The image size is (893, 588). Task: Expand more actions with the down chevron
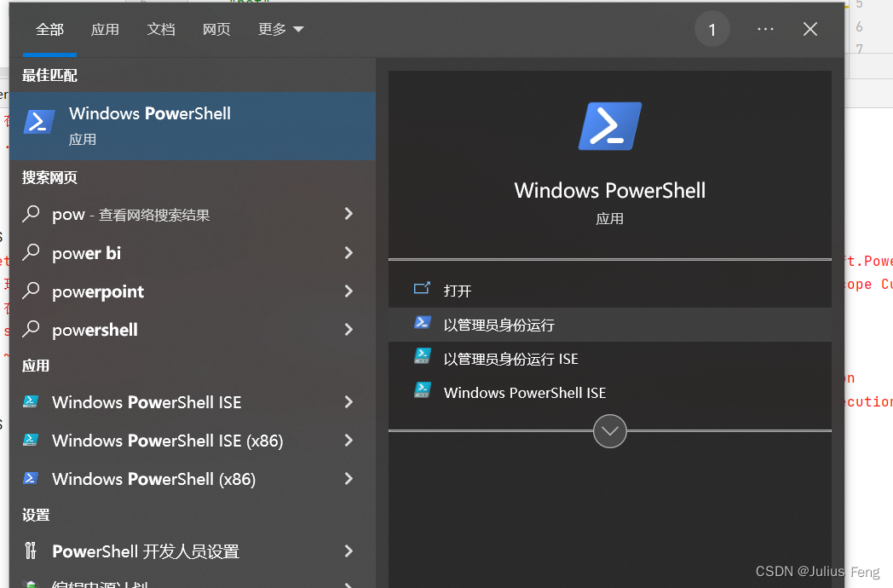[x=609, y=431]
